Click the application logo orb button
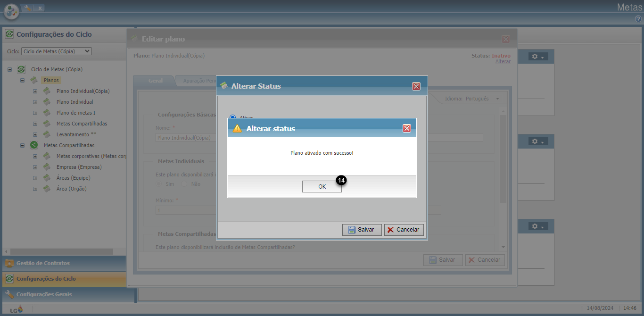The image size is (644, 316). [x=12, y=11]
